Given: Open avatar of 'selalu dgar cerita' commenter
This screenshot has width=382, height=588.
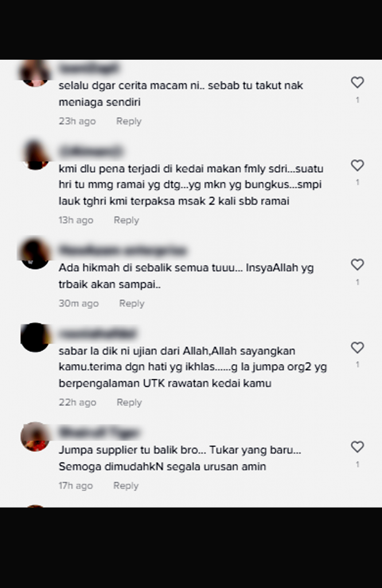Looking at the screenshot, I should [x=35, y=72].
